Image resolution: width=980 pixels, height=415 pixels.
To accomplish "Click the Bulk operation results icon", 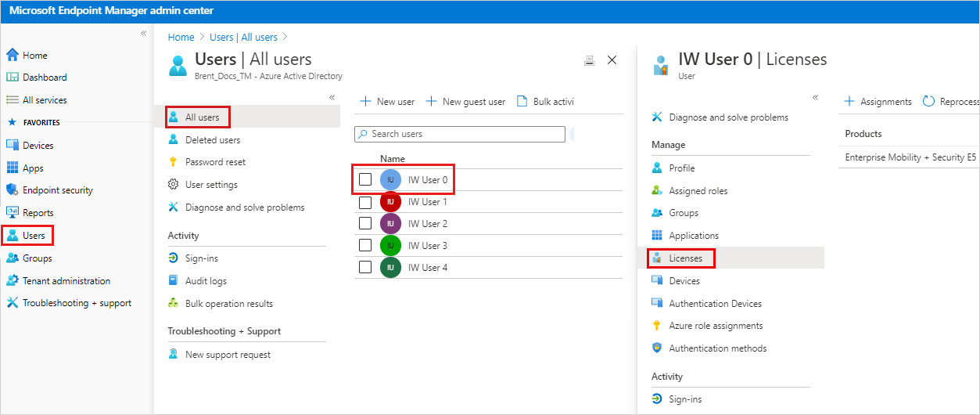I will (x=174, y=304).
